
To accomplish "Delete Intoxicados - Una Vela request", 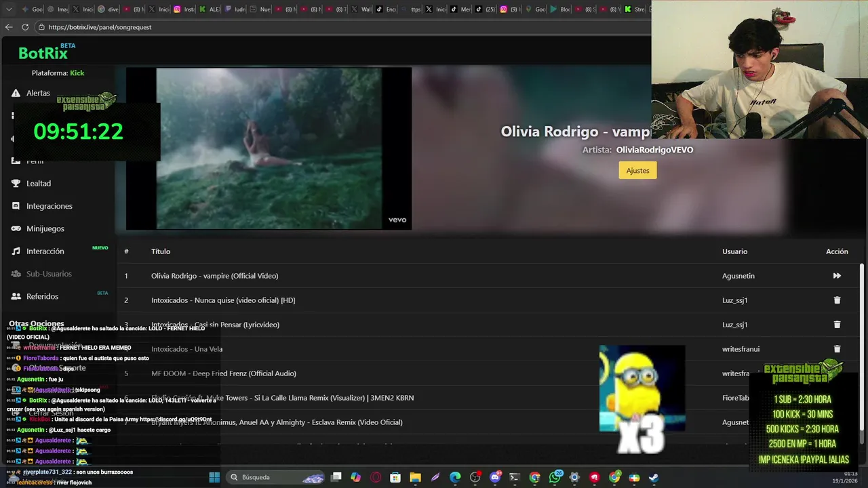I will [x=837, y=349].
